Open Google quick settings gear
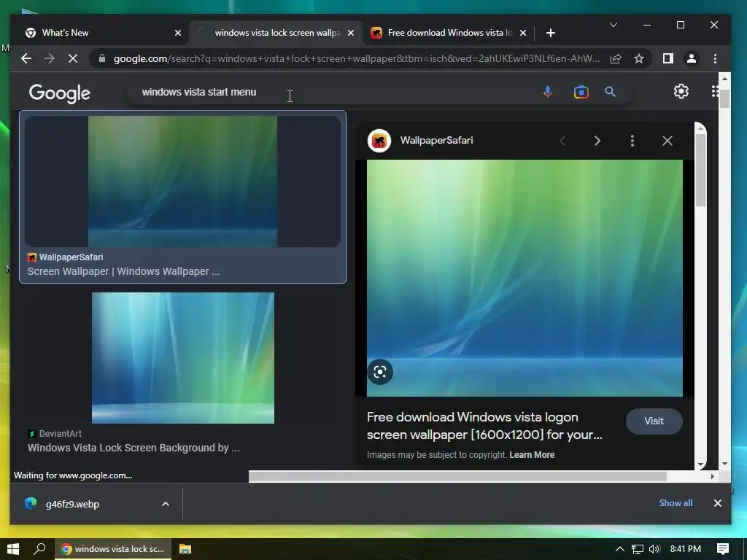The image size is (747, 560). tap(681, 91)
